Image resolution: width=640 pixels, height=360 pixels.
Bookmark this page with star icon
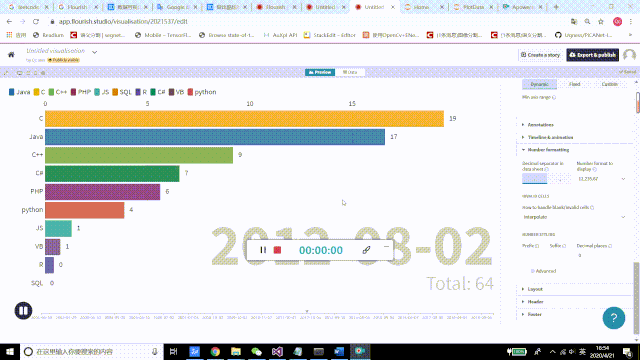[601, 22]
